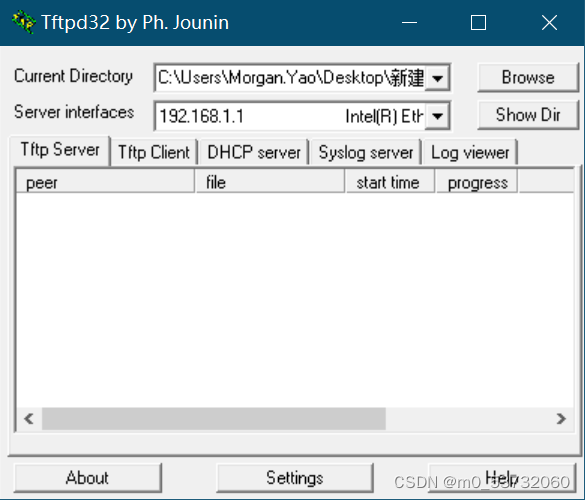Switch to the Tftp Client tab
The width and height of the screenshot is (585, 500).
click(x=154, y=152)
